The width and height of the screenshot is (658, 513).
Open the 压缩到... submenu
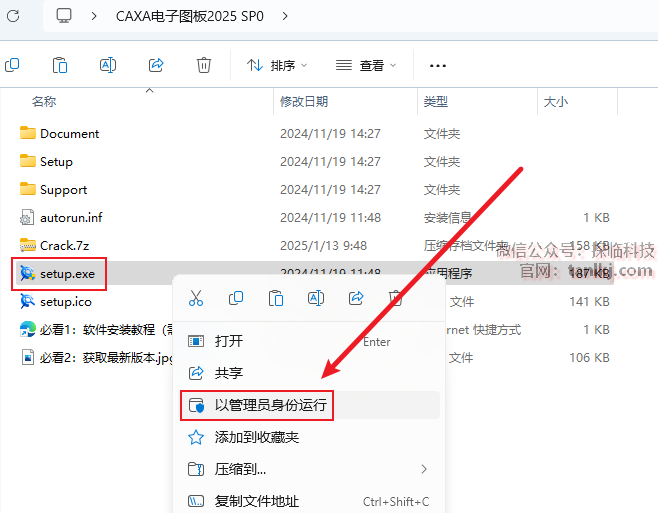click(310, 469)
